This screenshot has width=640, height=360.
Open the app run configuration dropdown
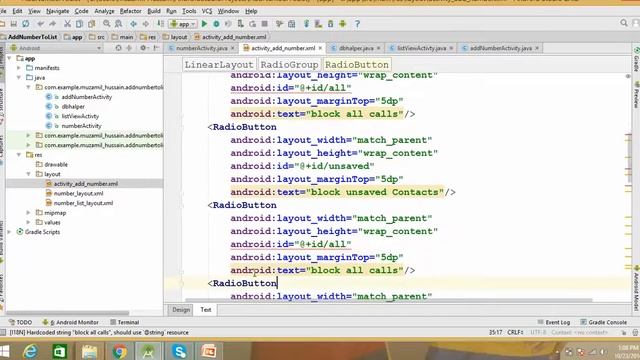tap(183, 24)
